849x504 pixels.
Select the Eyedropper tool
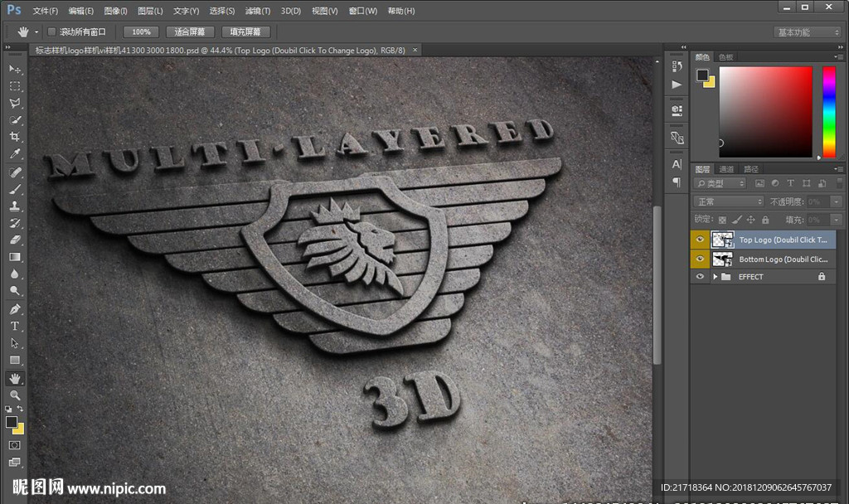tap(15, 155)
